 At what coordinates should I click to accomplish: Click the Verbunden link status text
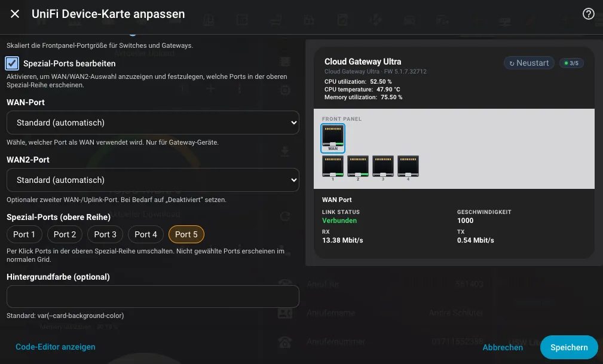pyautogui.click(x=339, y=221)
